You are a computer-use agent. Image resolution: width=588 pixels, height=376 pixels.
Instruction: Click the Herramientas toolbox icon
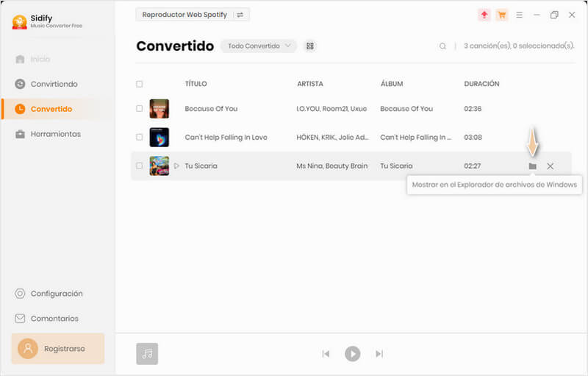coord(21,134)
